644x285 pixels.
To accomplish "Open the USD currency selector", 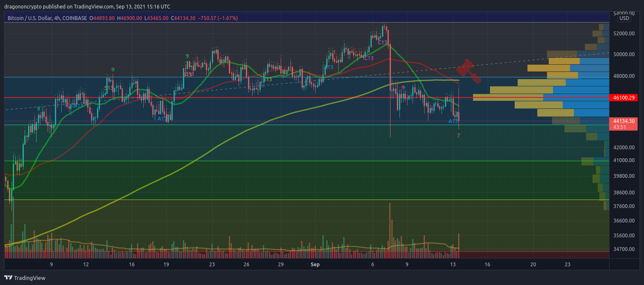I will [624, 18].
